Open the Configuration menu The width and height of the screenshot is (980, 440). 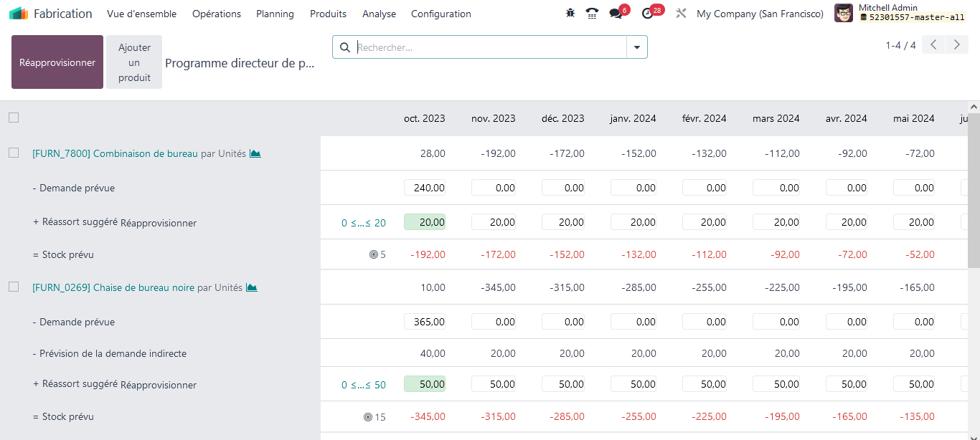coord(440,14)
